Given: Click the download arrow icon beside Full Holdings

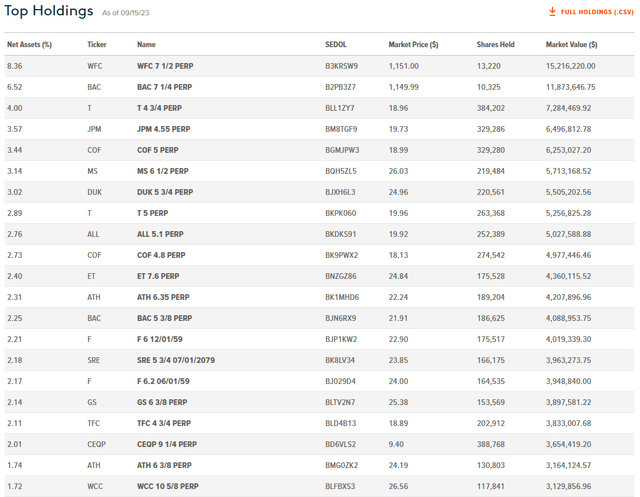Looking at the screenshot, I should (x=551, y=12).
